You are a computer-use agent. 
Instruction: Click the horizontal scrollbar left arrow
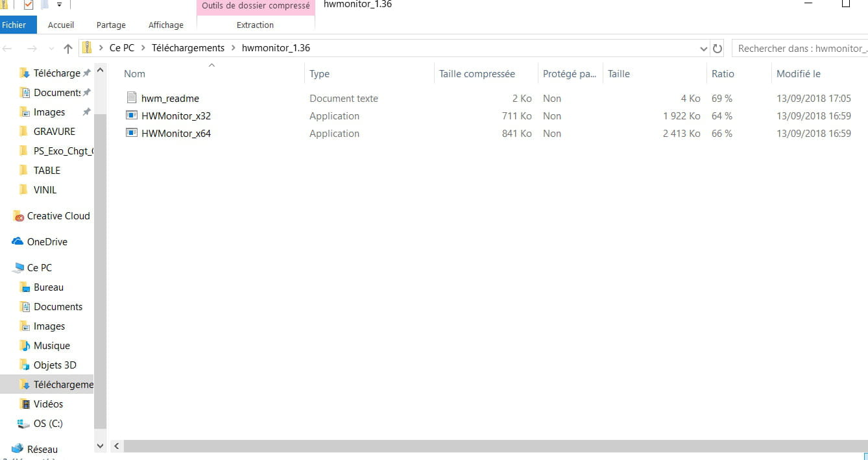click(x=117, y=446)
